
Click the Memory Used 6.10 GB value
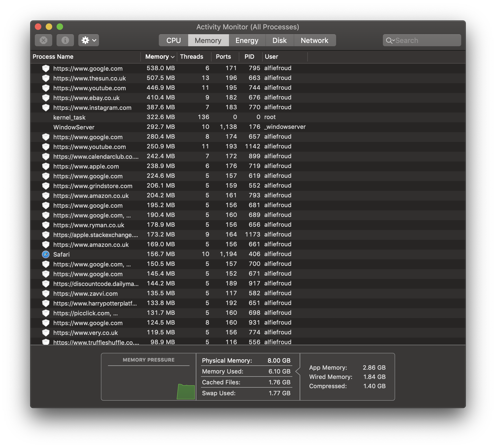point(279,371)
